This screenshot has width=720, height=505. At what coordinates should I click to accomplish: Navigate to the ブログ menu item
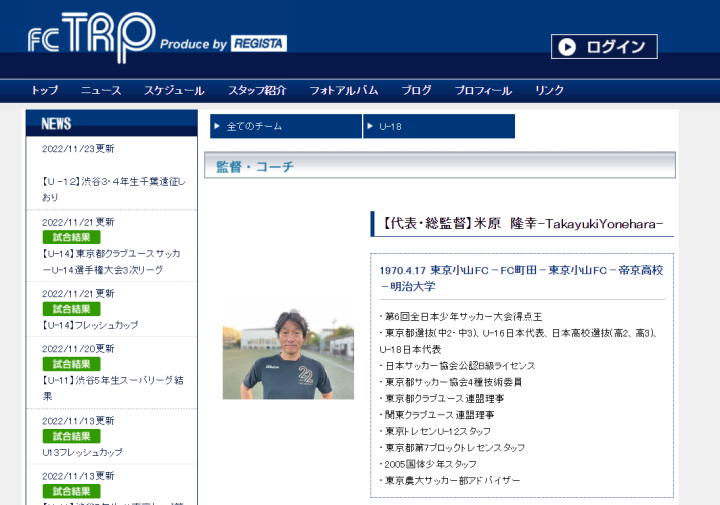pyautogui.click(x=417, y=90)
